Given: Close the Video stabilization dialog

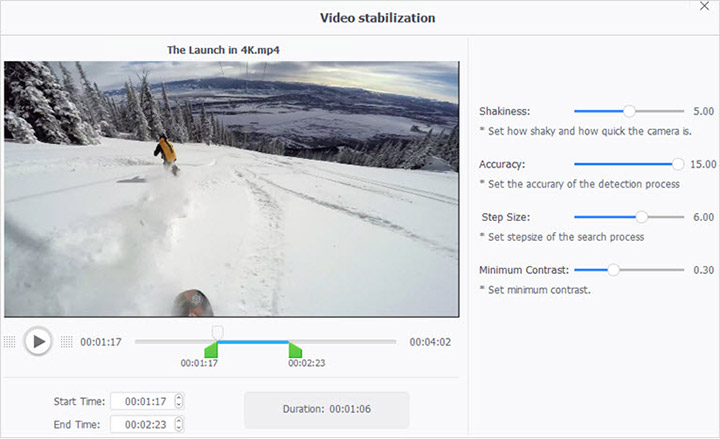Looking at the screenshot, I should click(706, 8).
